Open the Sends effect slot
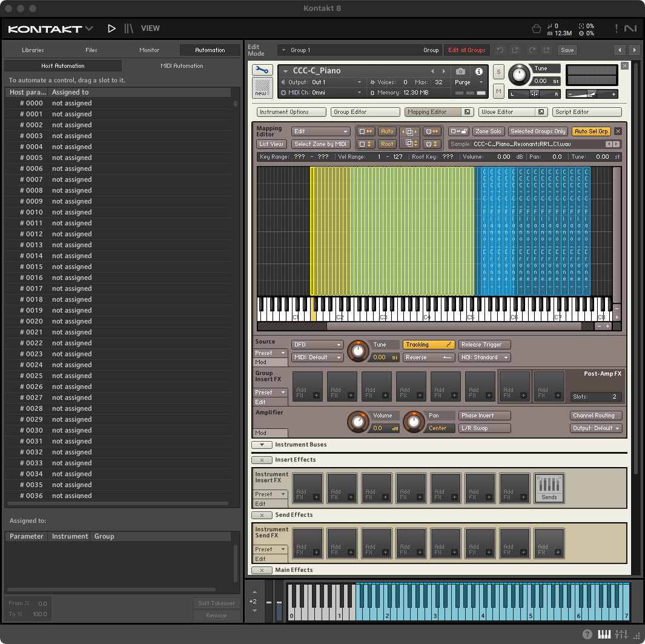 (549, 488)
